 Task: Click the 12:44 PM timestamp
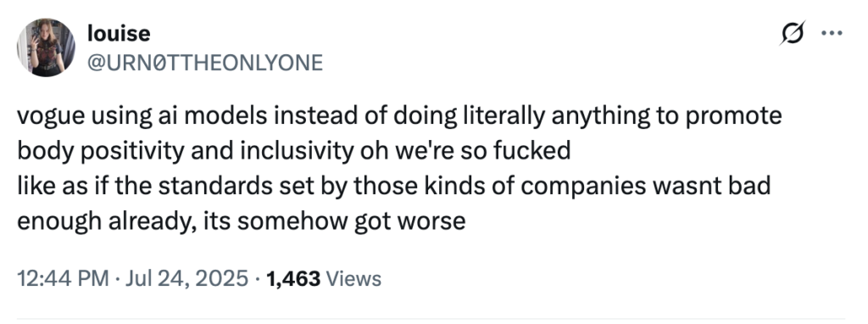[63, 278]
